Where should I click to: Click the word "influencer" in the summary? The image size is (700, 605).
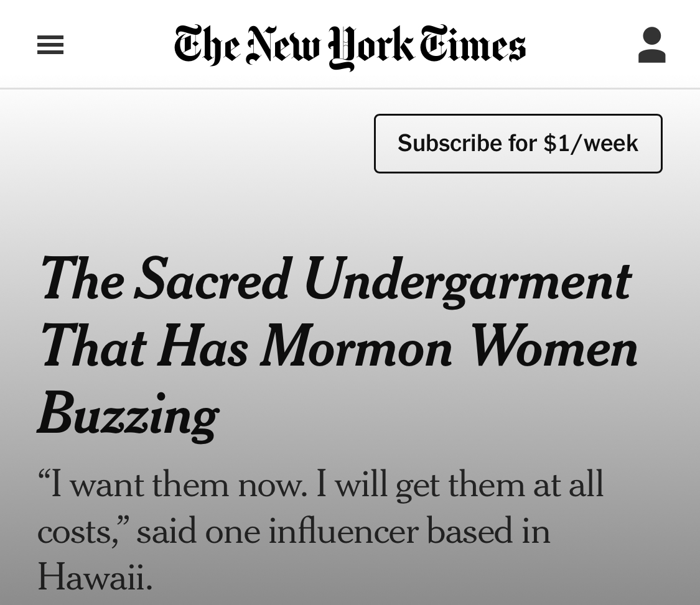pos(343,530)
